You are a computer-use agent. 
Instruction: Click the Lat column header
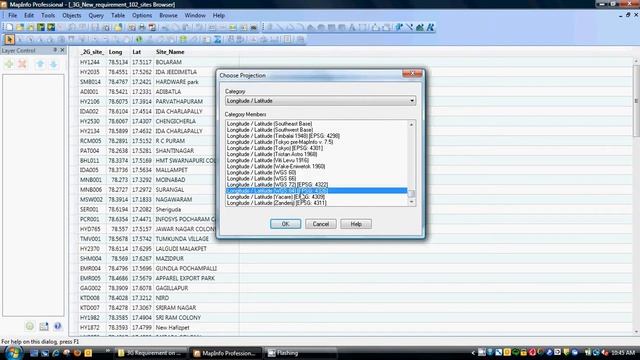tap(136, 52)
